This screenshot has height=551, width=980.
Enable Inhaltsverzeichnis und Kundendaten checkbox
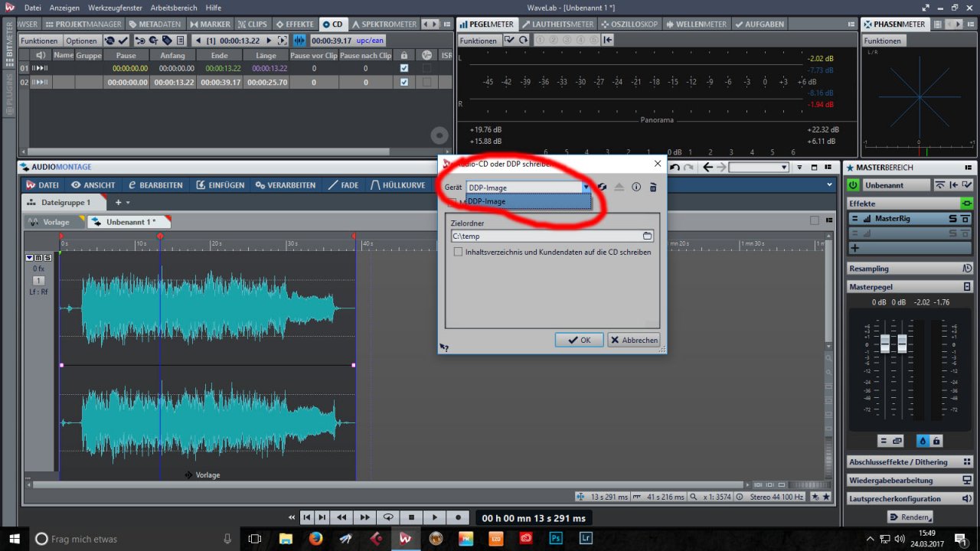coord(458,252)
